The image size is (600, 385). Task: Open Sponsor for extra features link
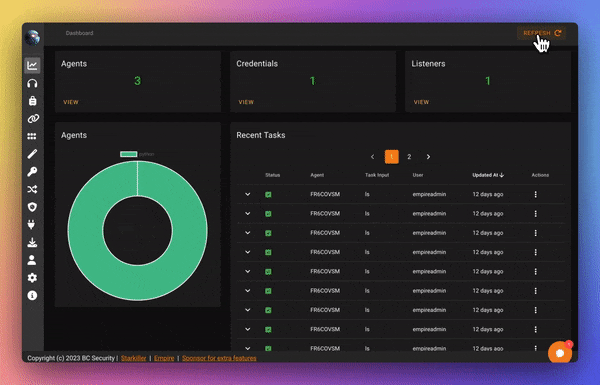[219, 358]
